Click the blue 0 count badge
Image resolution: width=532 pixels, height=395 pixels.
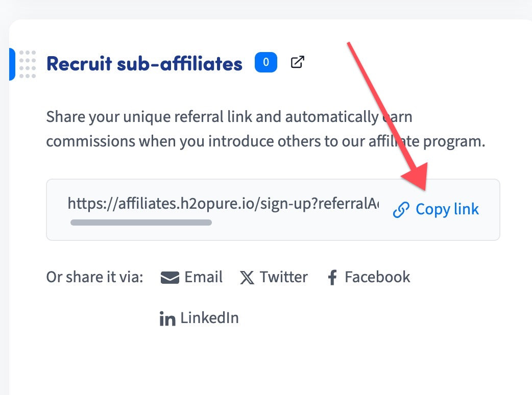(266, 63)
